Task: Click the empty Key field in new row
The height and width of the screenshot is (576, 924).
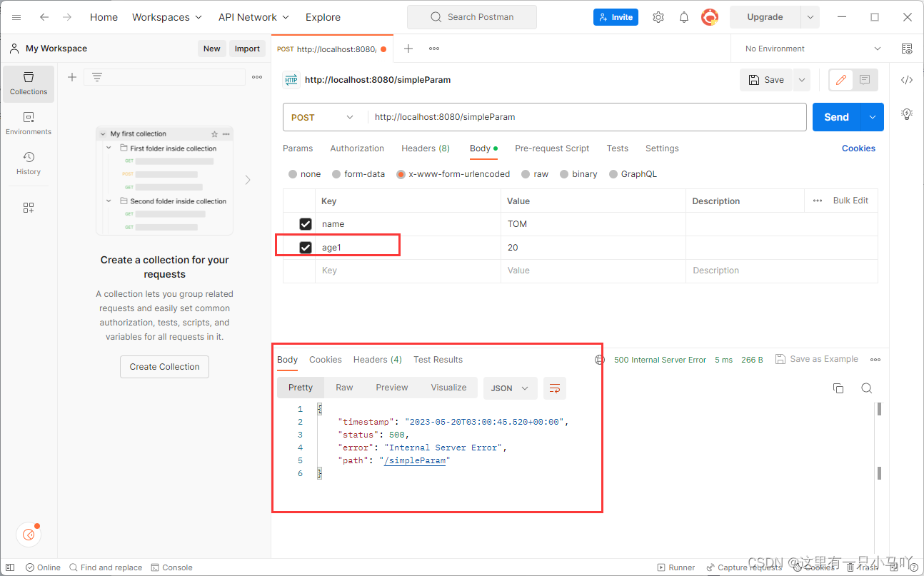Action: 408,271
